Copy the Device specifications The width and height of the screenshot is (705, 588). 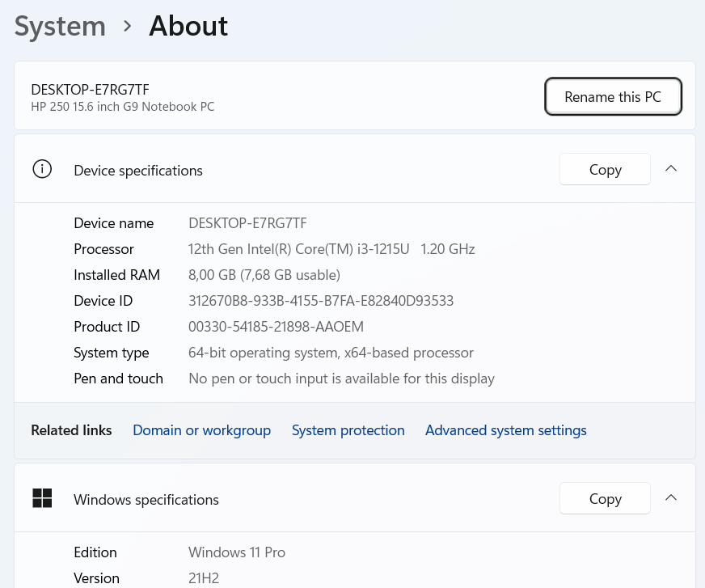tap(605, 169)
